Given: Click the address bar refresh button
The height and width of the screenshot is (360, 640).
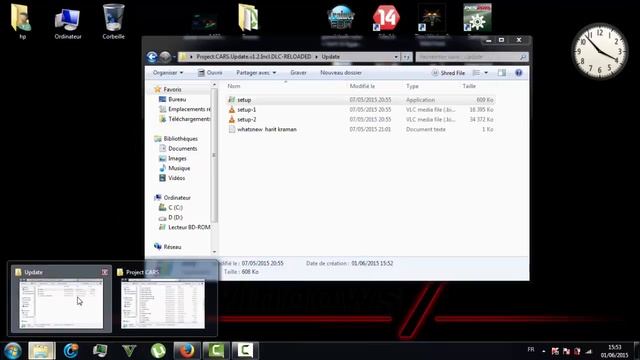Looking at the screenshot, I should 407,57.
